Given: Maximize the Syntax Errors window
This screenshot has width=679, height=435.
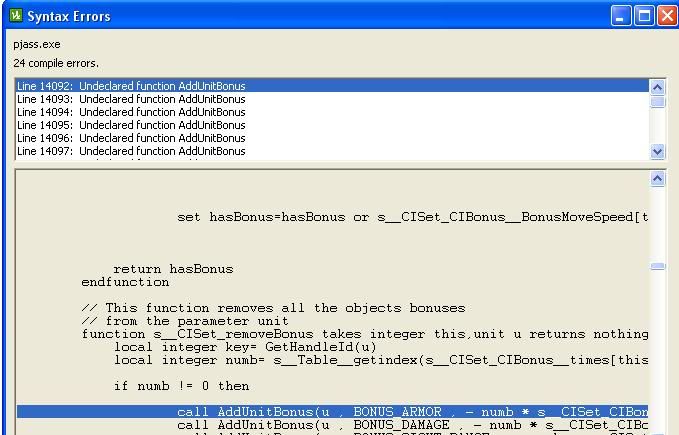Looking at the screenshot, I should click(x=644, y=16).
